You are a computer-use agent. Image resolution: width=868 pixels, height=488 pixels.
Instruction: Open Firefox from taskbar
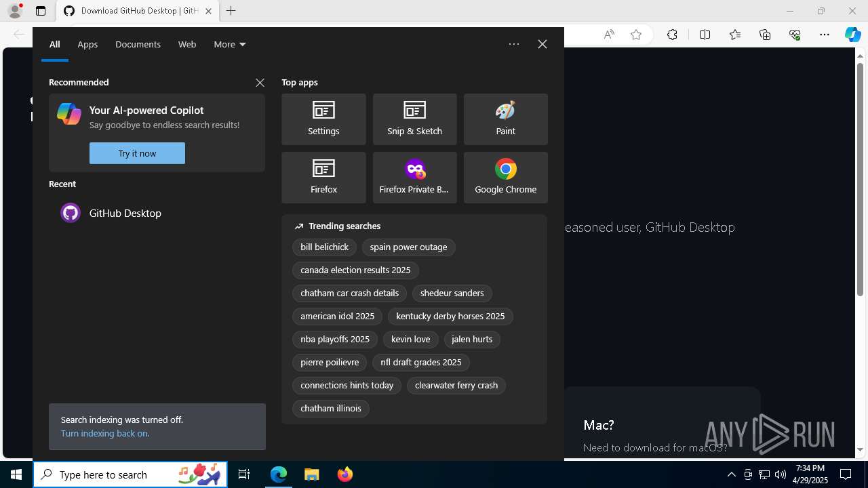344,474
